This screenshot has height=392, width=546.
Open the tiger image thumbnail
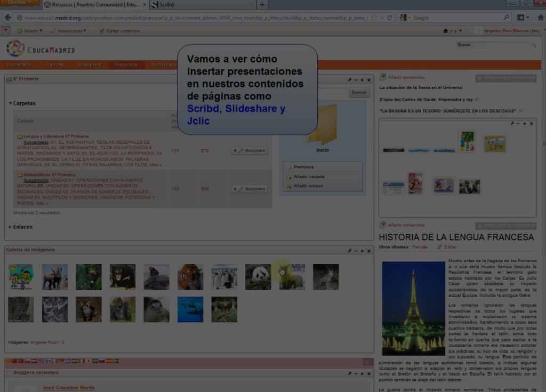pyautogui.click(x=190, y=277)
